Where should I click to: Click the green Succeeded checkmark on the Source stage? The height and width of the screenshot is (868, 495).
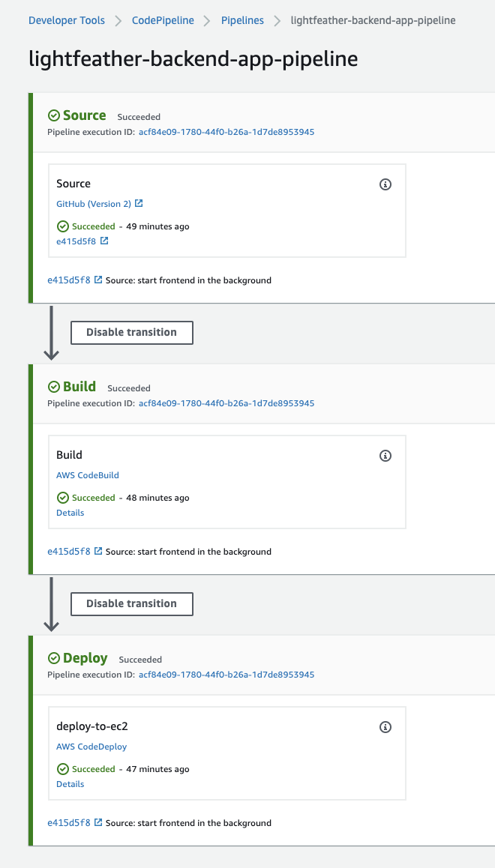point(53,115)
